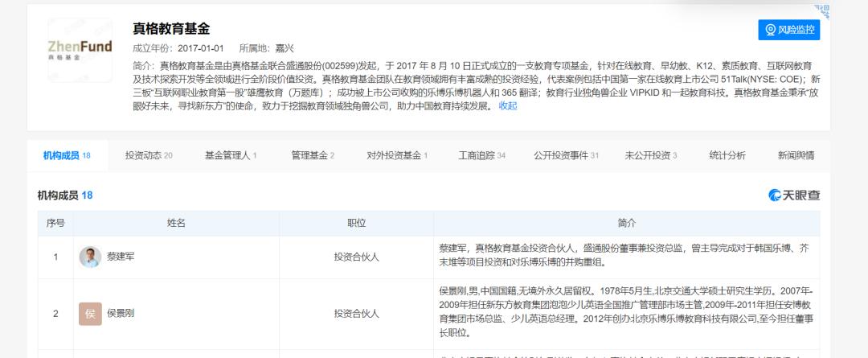Click 侯景刚 avatar icon
Image resolution: width=868 pixels, height=358 pixels.
(x=90, y=314)
